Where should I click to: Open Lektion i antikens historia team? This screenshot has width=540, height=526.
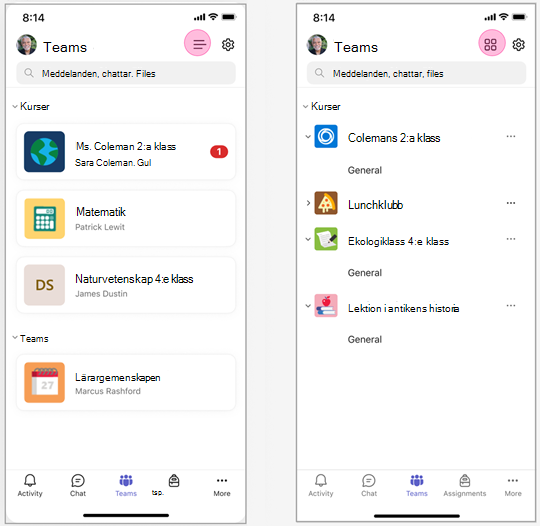pos(403,308)
